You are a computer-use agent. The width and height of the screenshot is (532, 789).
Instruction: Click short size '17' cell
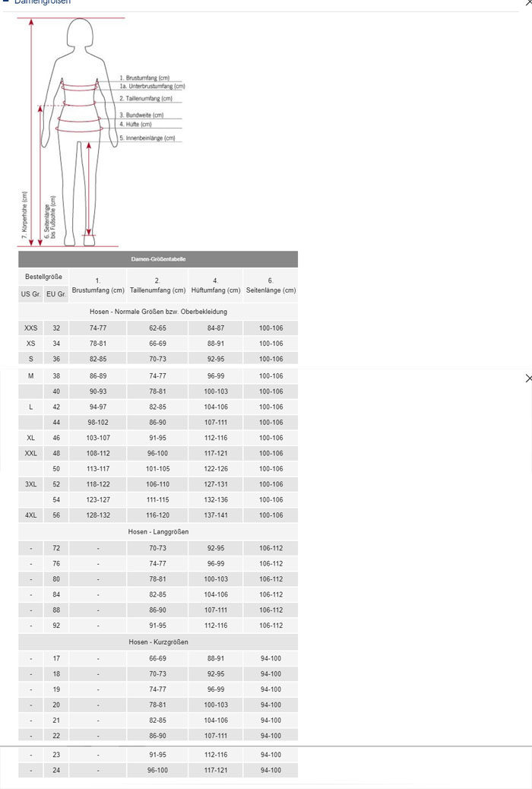(56, 659)
